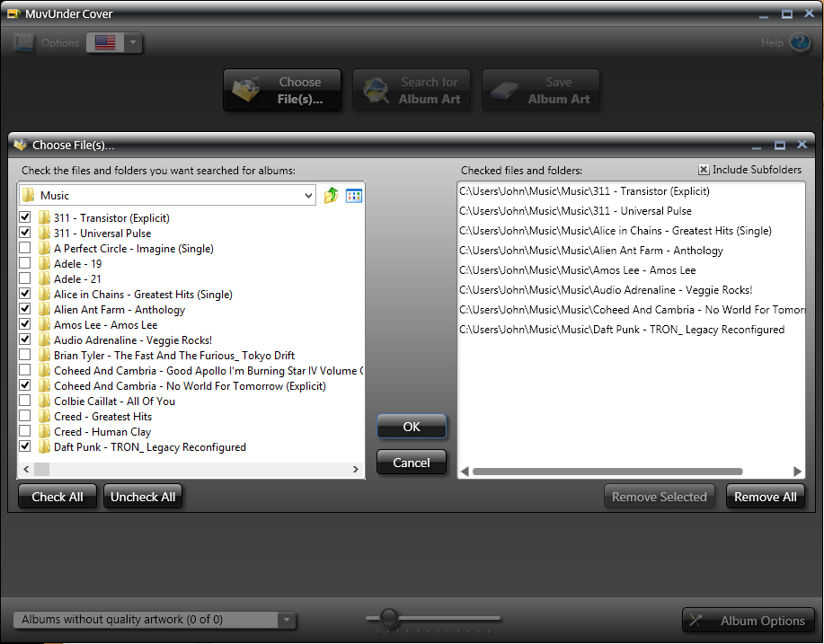Click the US flag language icon
This screenshot has width=824, height=644.
(104, 43)
